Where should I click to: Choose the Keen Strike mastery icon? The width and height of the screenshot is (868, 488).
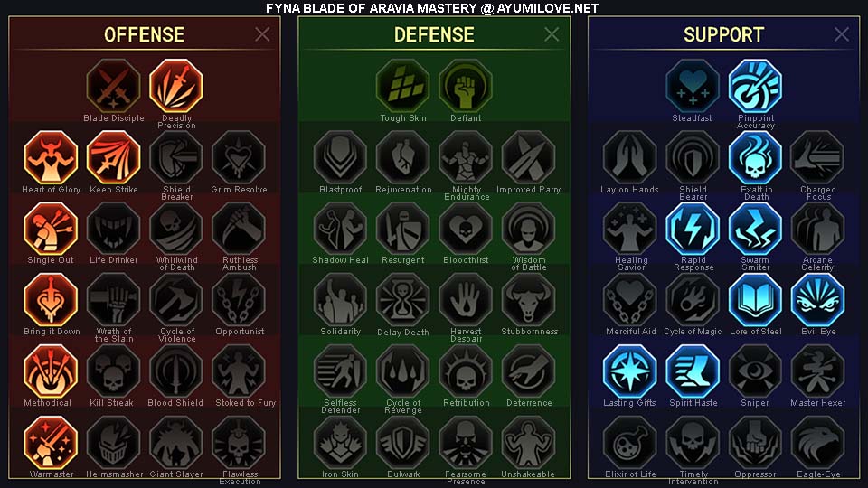click(114, 157)
